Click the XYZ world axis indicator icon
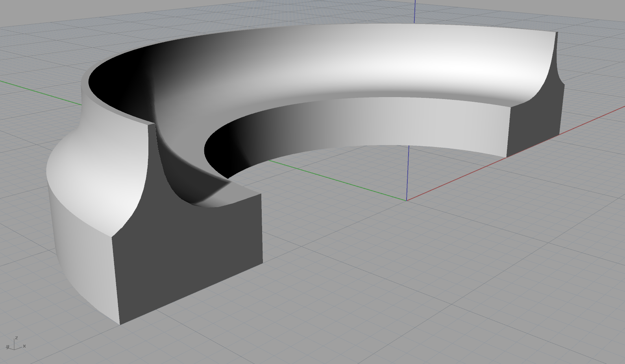The height and width of the screenshot is (364, 625). [x=15, y=344]
